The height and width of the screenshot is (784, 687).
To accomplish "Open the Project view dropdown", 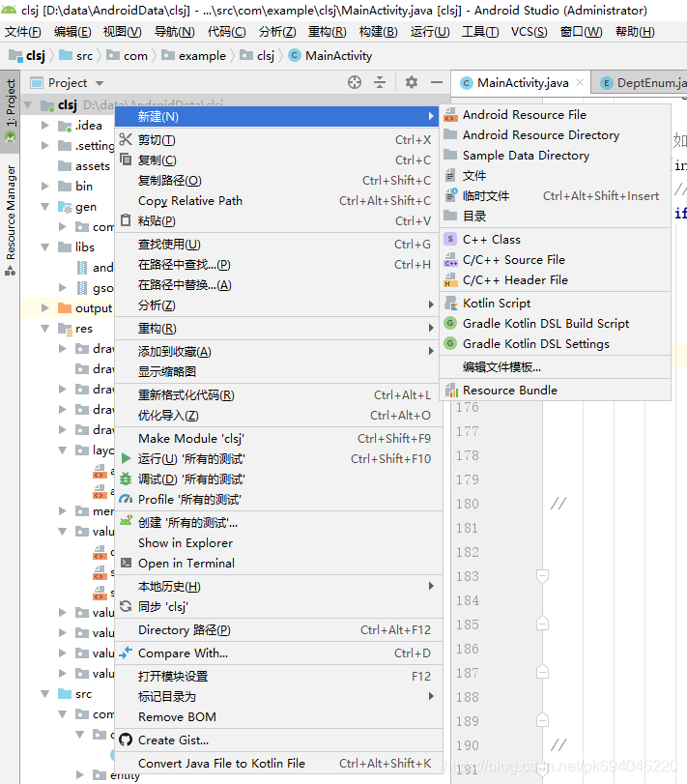I will coord(100,83).
